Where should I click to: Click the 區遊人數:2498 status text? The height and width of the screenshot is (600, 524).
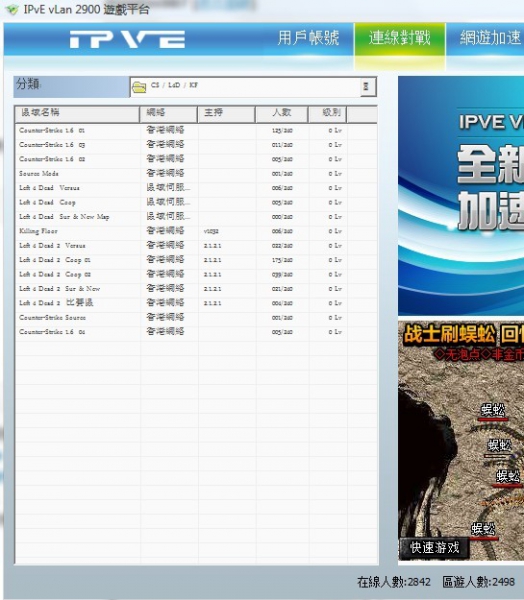478,582
